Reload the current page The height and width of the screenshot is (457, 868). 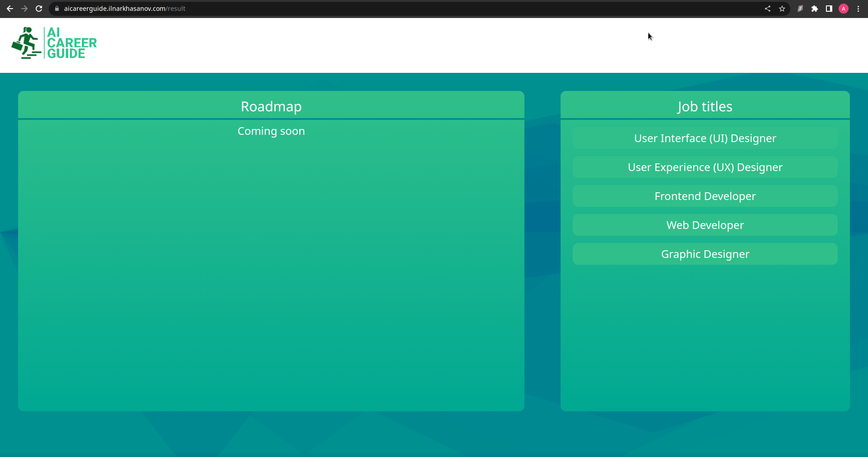pyautogui.click(x=39, y=9)
